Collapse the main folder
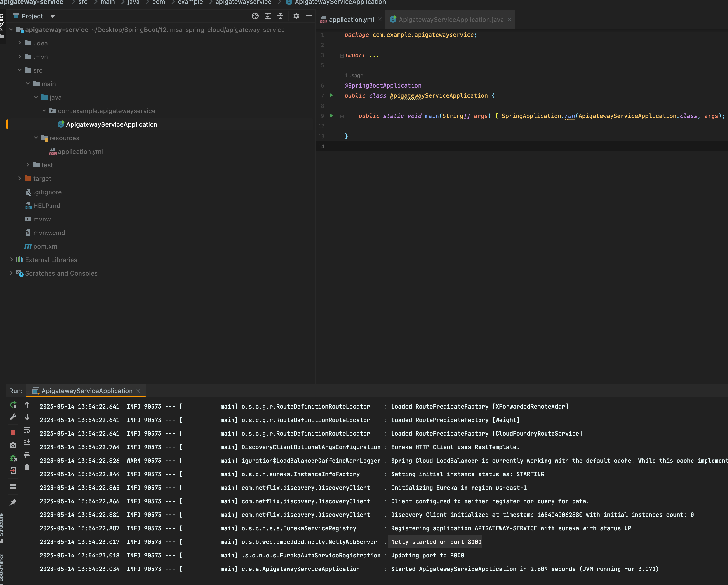 (28, 83)
